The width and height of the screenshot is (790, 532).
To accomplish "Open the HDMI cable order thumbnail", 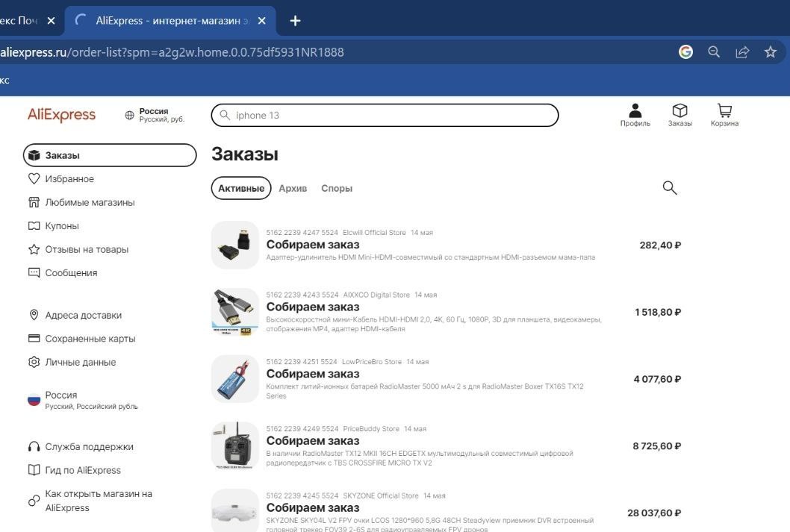I will (234, 312).
